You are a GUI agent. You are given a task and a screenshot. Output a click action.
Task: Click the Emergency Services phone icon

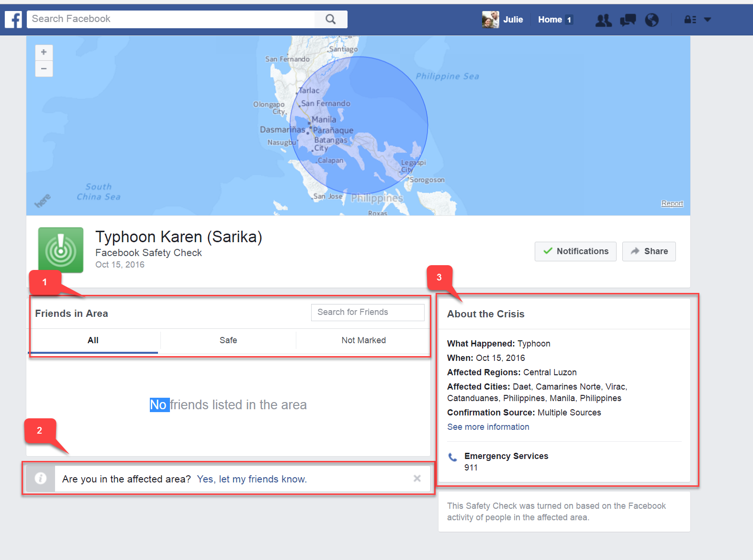click(452, 457)
